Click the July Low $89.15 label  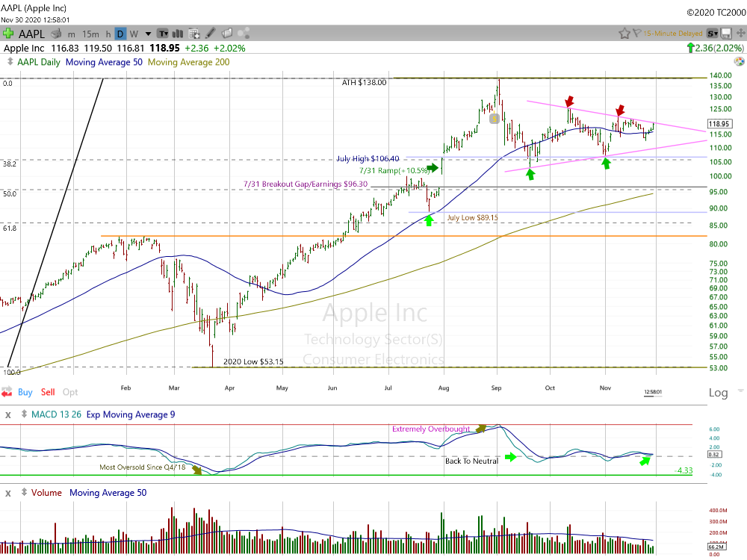point(472,217)
